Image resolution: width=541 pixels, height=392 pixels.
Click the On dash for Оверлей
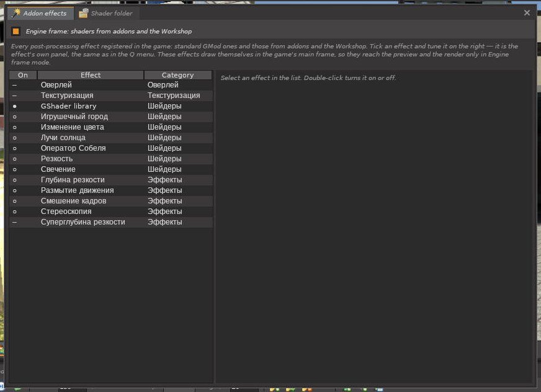click(x=14, y=85)
